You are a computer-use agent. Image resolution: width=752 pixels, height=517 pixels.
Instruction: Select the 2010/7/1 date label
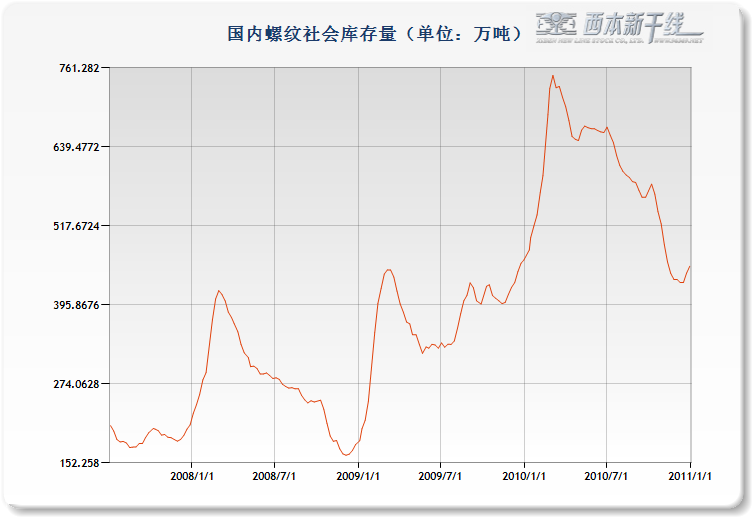click(x=607, y=477)
